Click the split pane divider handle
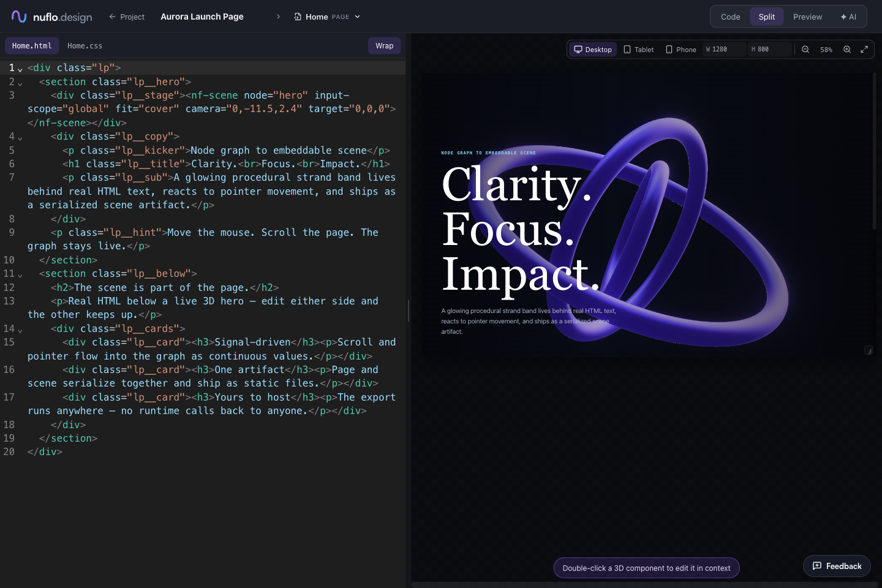This screenshot has height=588, width=882. (x=409, y=311)
